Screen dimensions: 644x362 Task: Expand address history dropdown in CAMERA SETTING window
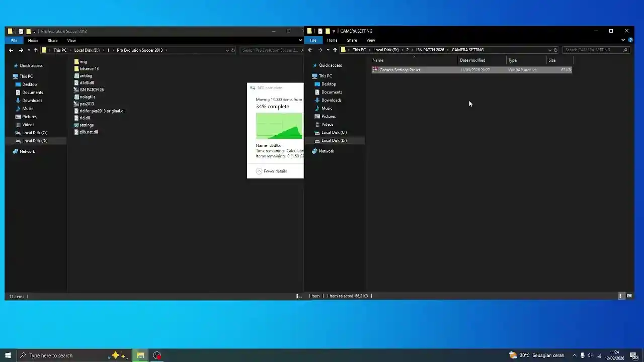[549, 50]
